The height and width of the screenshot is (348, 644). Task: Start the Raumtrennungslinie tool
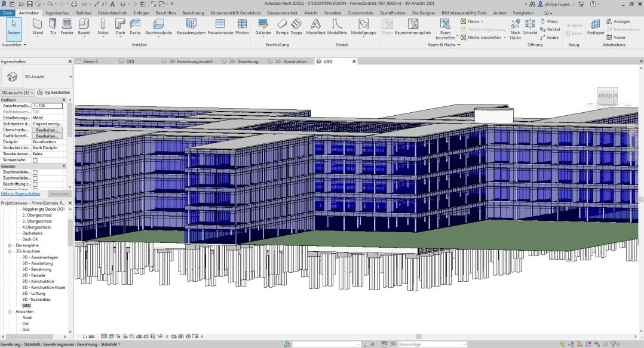[x=414, y=26]
